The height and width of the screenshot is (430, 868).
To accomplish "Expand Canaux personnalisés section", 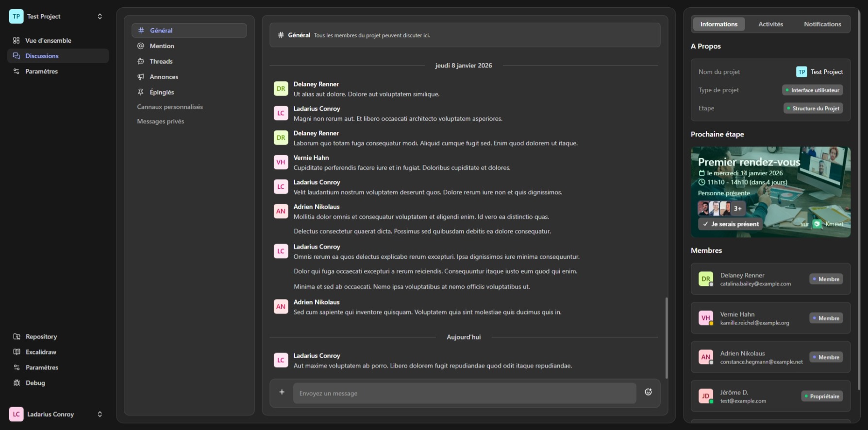I will click(x=170, y=107).
